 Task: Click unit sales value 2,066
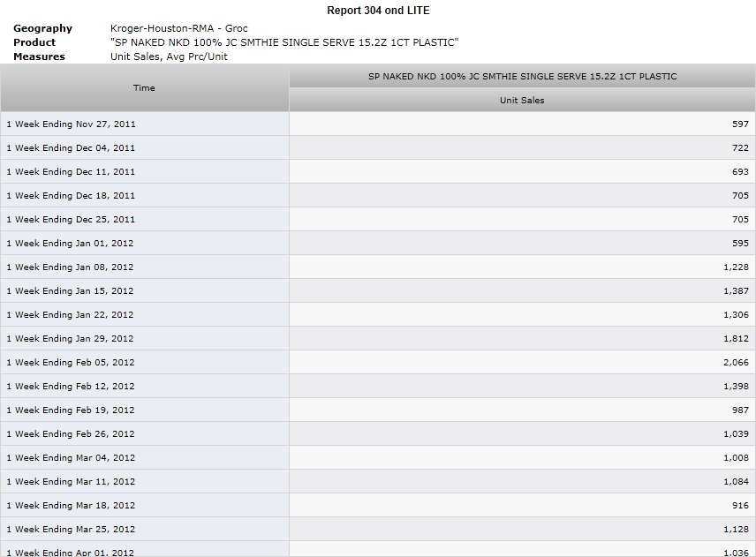[x=737, y=363]
